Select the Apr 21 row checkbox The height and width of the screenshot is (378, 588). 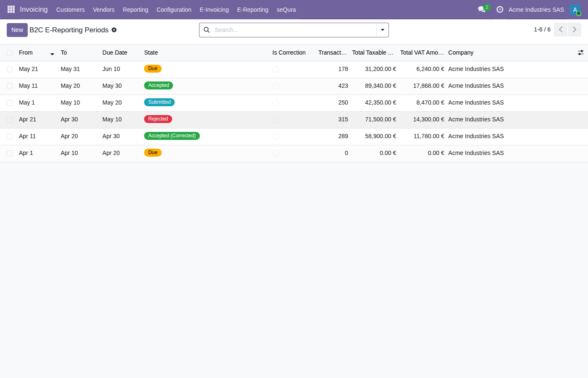coord(10,120)
